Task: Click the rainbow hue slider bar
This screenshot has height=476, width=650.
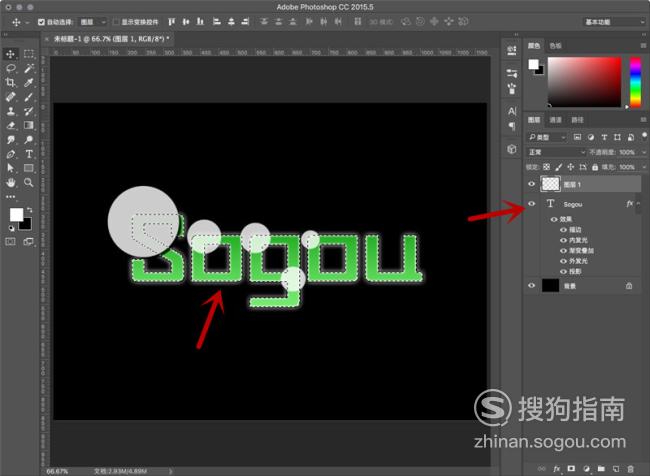Action: 635,83
